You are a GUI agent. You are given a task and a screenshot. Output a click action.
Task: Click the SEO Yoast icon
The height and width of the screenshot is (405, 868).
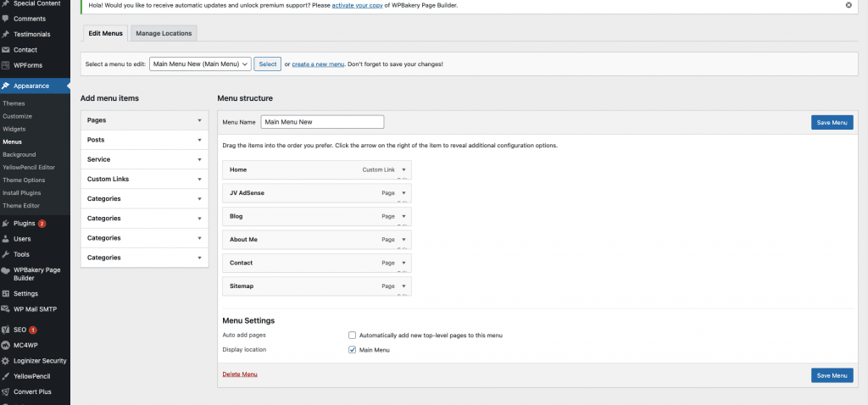[6, 329]
